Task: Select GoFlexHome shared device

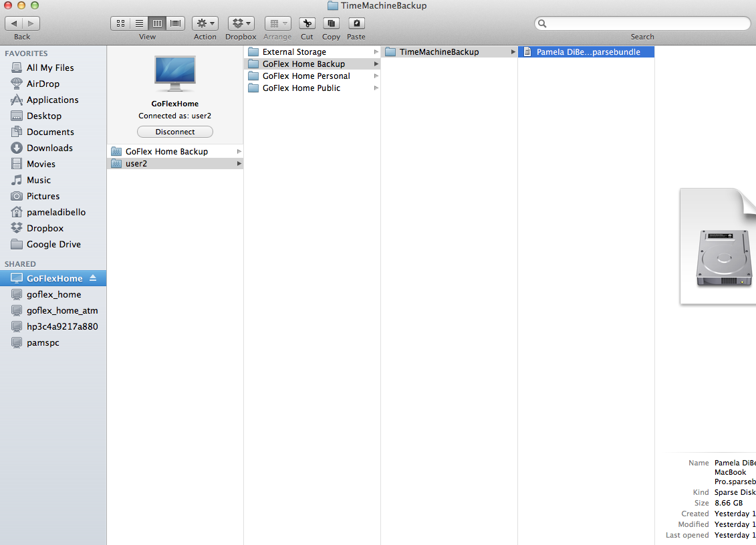Action: click(53, 278)
